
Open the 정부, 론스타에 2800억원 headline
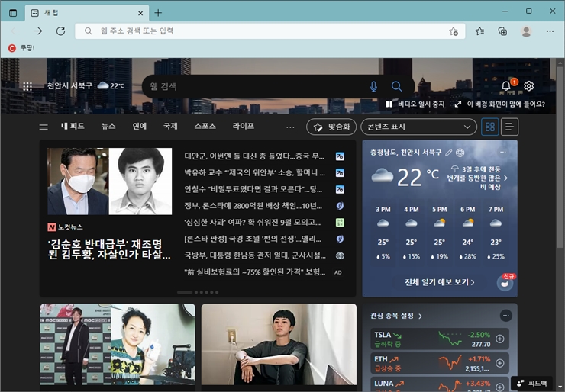click(x=253, y=206)
